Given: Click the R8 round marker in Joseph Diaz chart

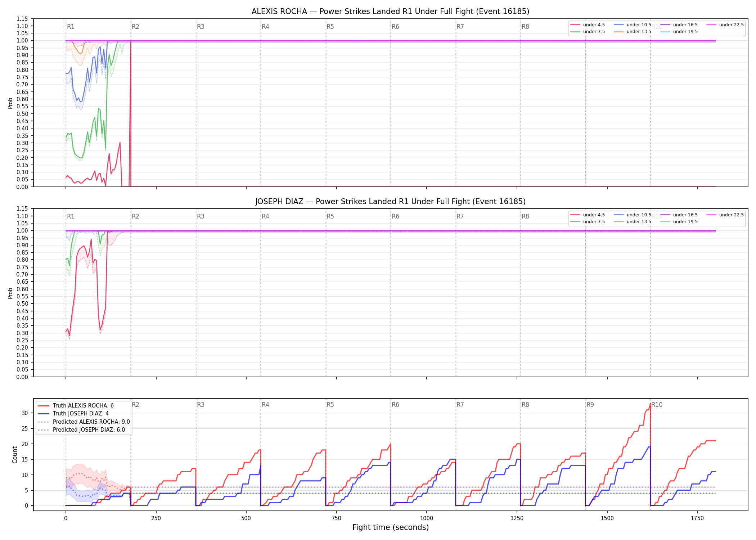Looking at the screenshot, I should tap(525, 216).
